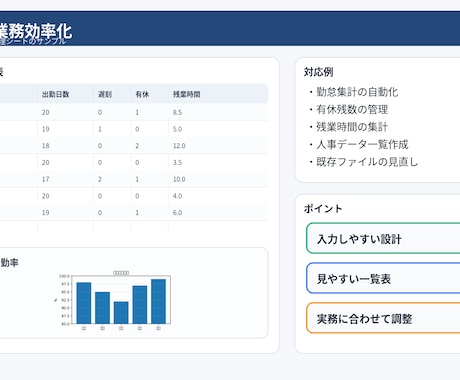
Task: Click the 業務効率化 header title
Action: (36, 31)
